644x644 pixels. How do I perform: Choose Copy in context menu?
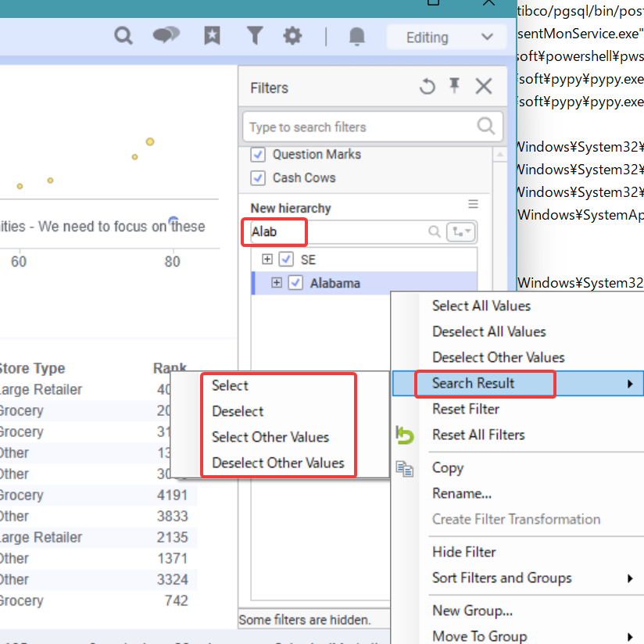point(448,468)
